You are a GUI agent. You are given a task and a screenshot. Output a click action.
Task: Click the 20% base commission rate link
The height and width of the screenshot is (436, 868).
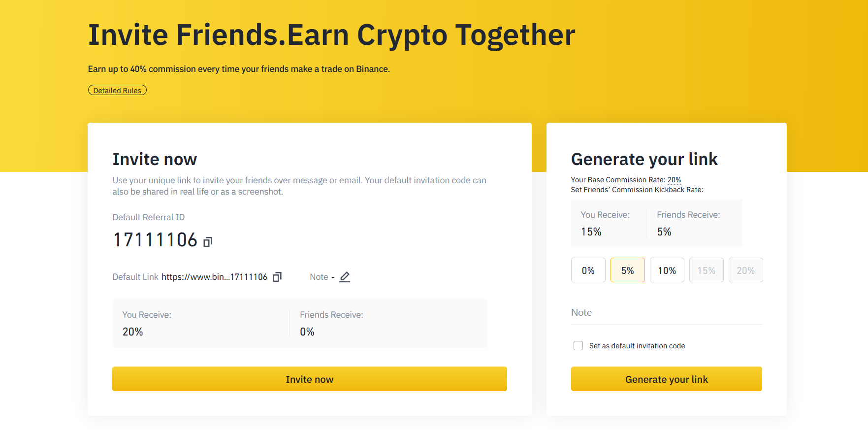(x=674, y=180)
